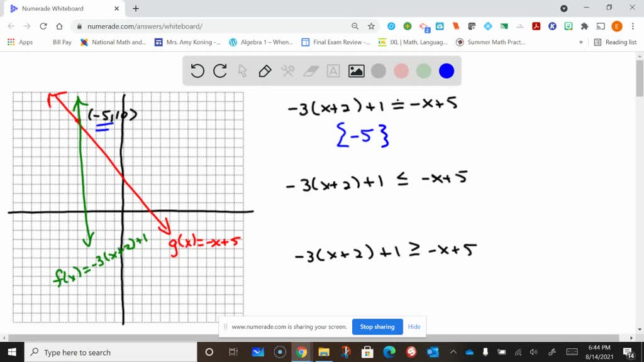Screen dimensions: 644x362
Task: Undo the last whiteboard stroke
Action: pyautogui.click(x=197, y=71)
